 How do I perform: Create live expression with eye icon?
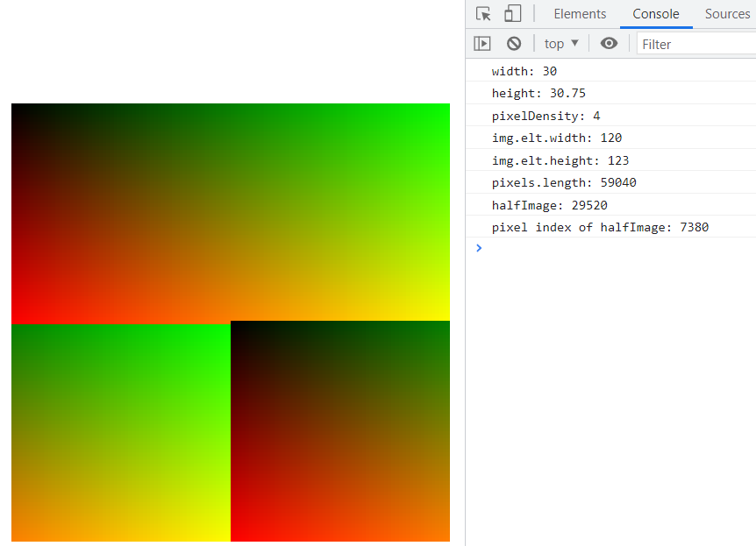pyautogui.click(x=609, y=43)
